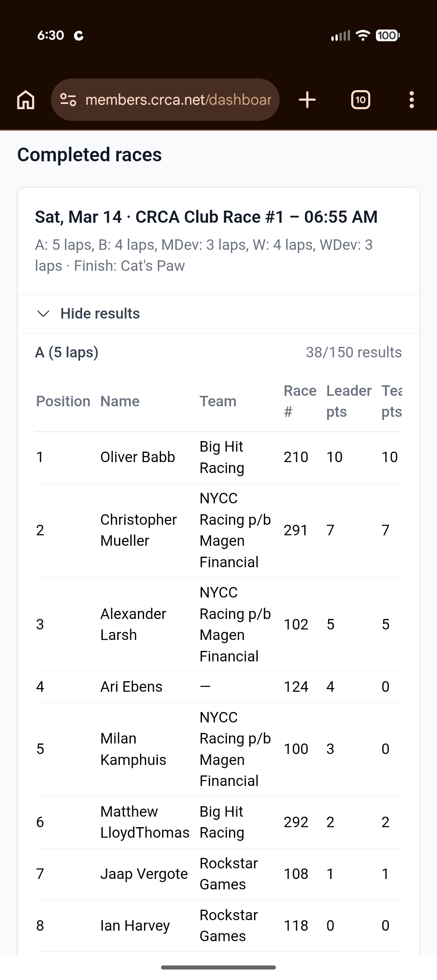This screenshot has height=980, width=437.
Task: Open the tab switcher showing 10 tabs
Action: pyautogui.click(x=361, y=100)
